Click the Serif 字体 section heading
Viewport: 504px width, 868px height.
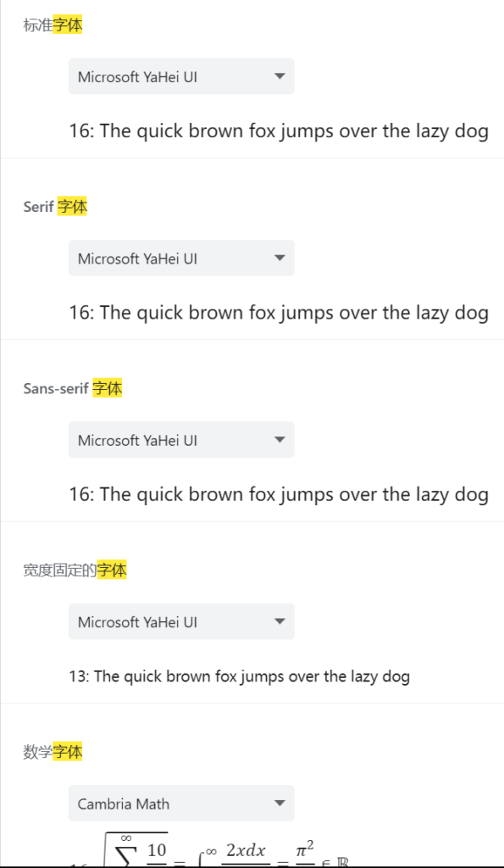click(55, 207)
